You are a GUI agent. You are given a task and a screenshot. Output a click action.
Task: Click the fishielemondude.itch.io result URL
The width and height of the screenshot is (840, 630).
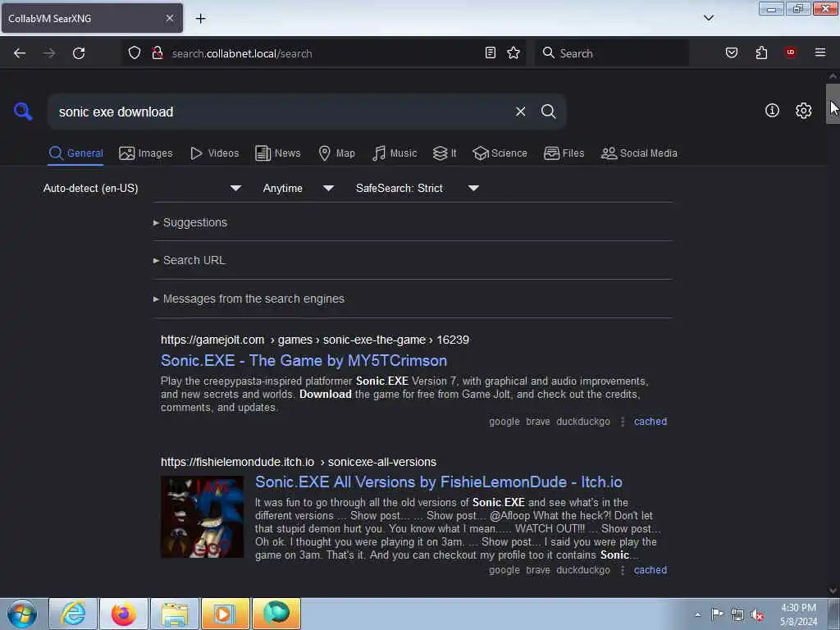pos(299,462)
